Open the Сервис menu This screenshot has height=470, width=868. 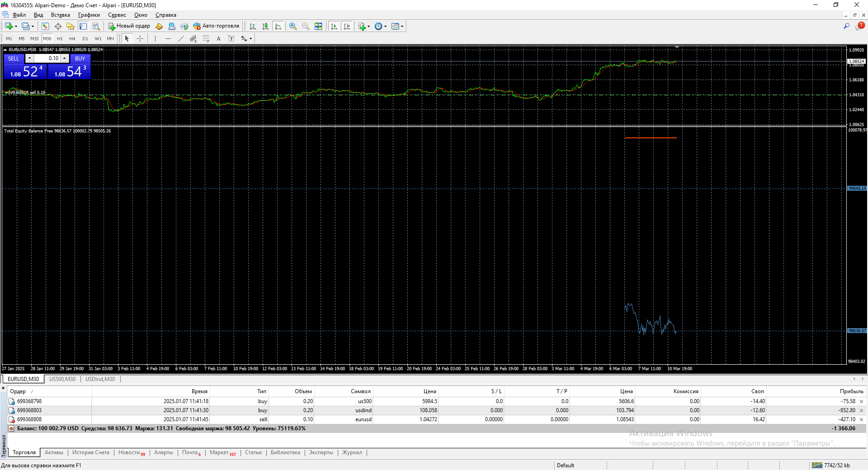click(117, 15)
